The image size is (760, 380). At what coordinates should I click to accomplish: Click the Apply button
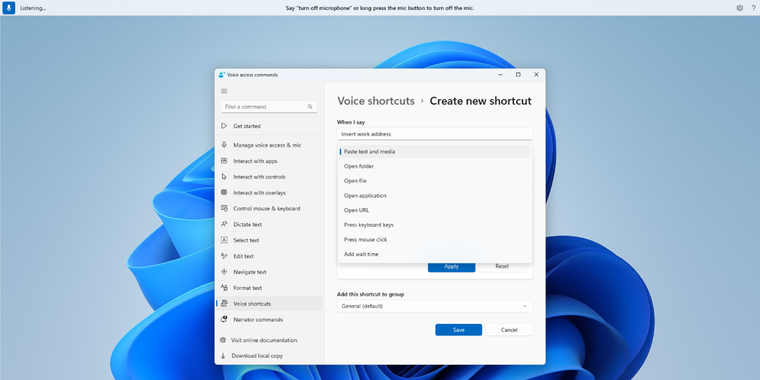coord(451,267)
